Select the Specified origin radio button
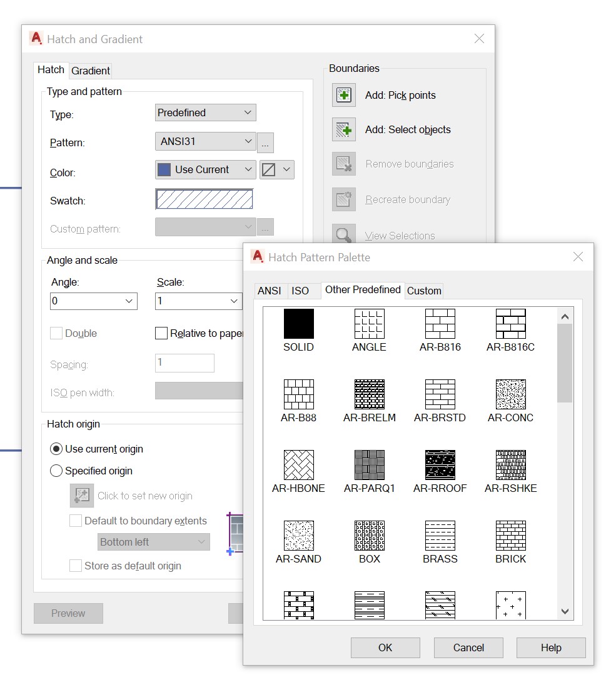The height and width of the screenshot is (685, 616). [56, 471]
